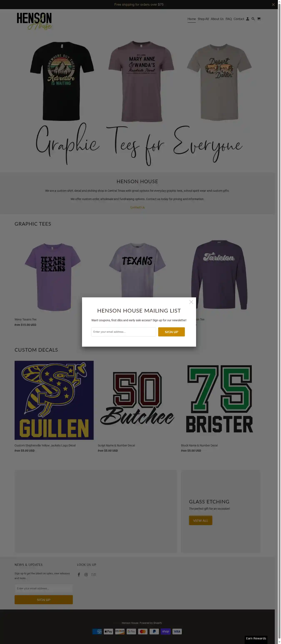Dismiss the mailing list popup
Image resolution: width=281 pixels, height=644 pixels.
[x=191, y=302]
